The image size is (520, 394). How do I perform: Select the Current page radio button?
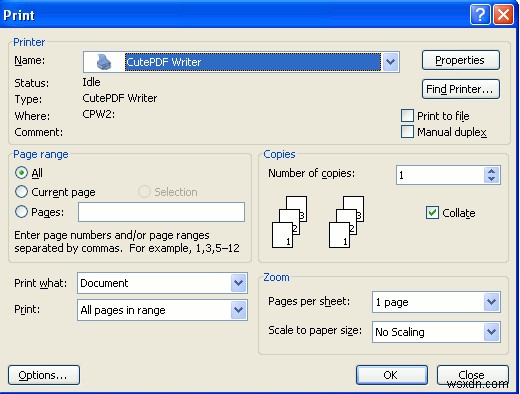click(x=21, y=192)
